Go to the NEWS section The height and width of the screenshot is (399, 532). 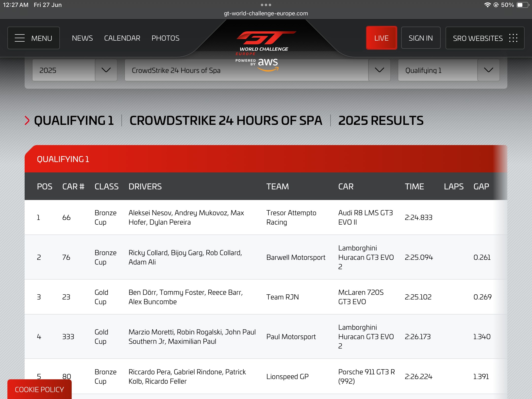[82, 38]
